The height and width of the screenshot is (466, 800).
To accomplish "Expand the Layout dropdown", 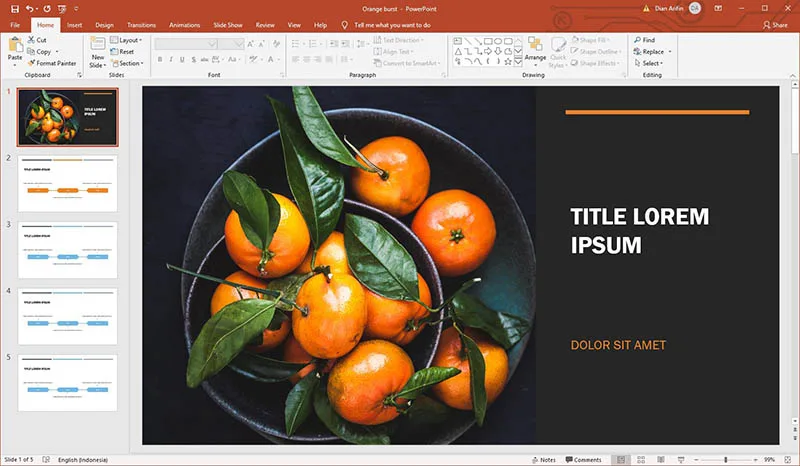I will (x=127, y=40).
